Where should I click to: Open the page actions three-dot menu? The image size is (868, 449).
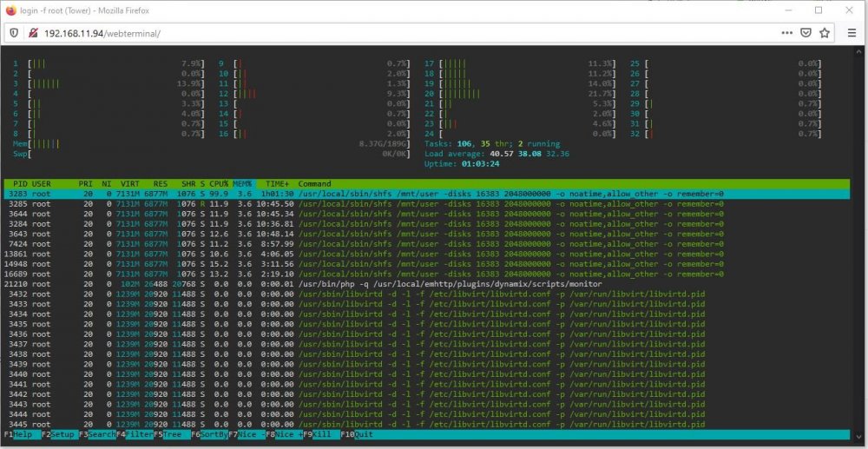[x=786, y=33]
